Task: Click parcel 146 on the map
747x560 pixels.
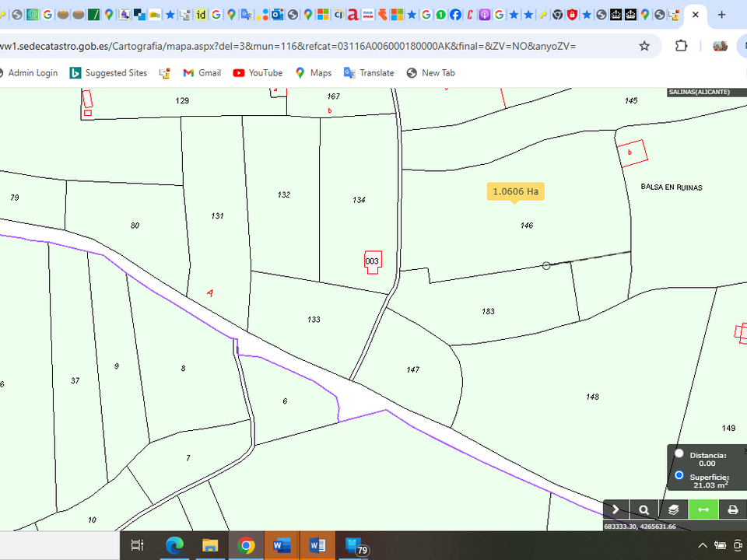Action: click(527, 226)
